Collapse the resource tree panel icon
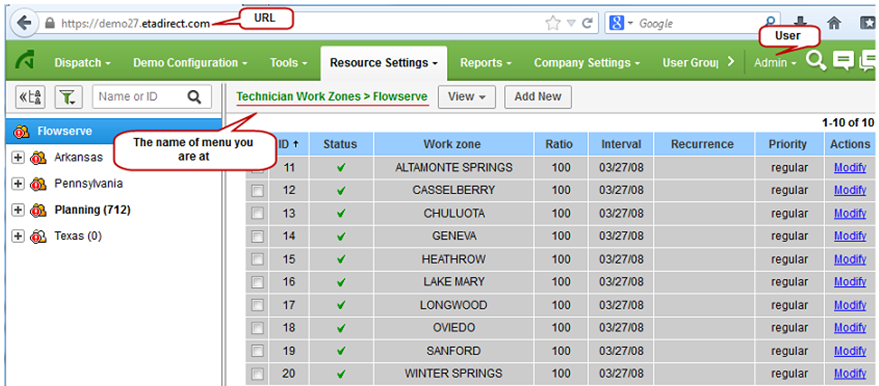This screenshot has height=386, width=879. (31, 97)
